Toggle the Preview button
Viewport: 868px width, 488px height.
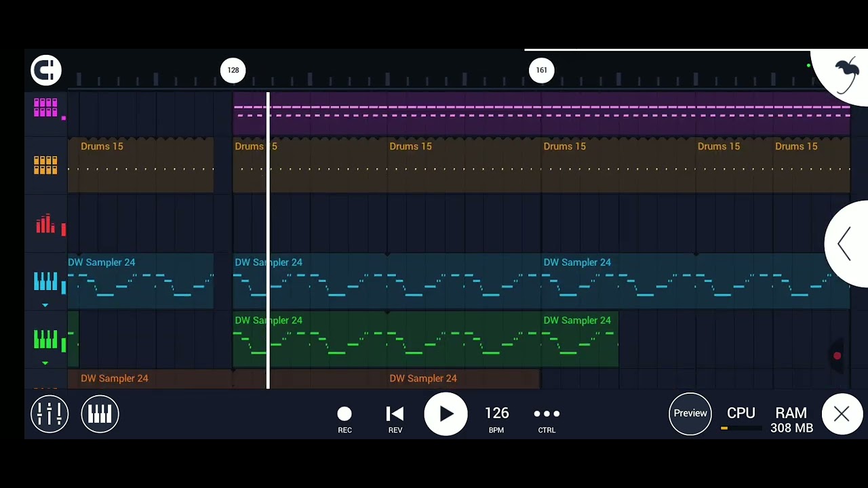[x=690, y=413]
